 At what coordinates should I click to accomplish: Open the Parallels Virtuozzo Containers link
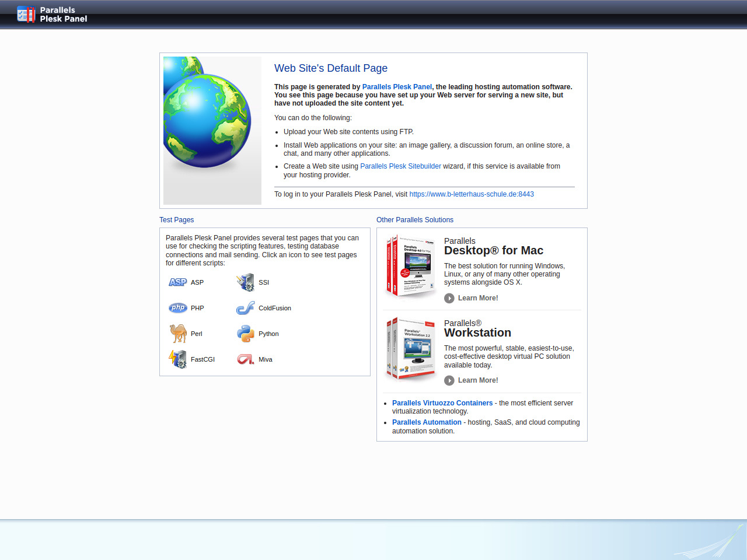[442, 403]
